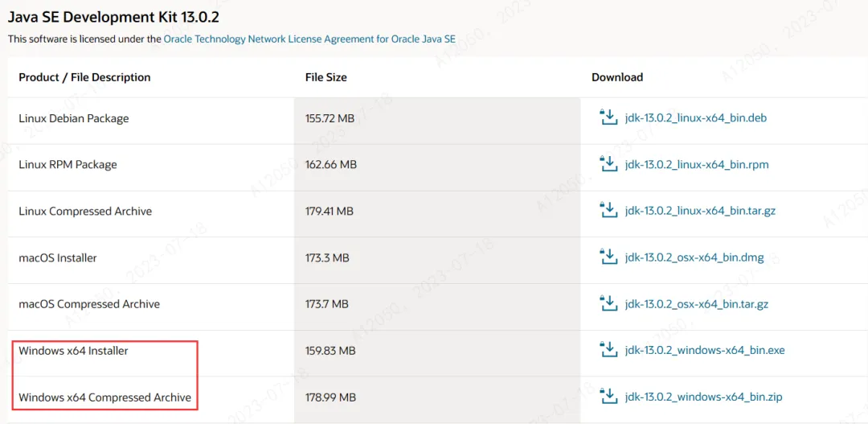The height and width of the screenshot is (424, 868).
Task: Click download icon for linux-x64_bin.tar.gz
Action: [x=608, y=211]
